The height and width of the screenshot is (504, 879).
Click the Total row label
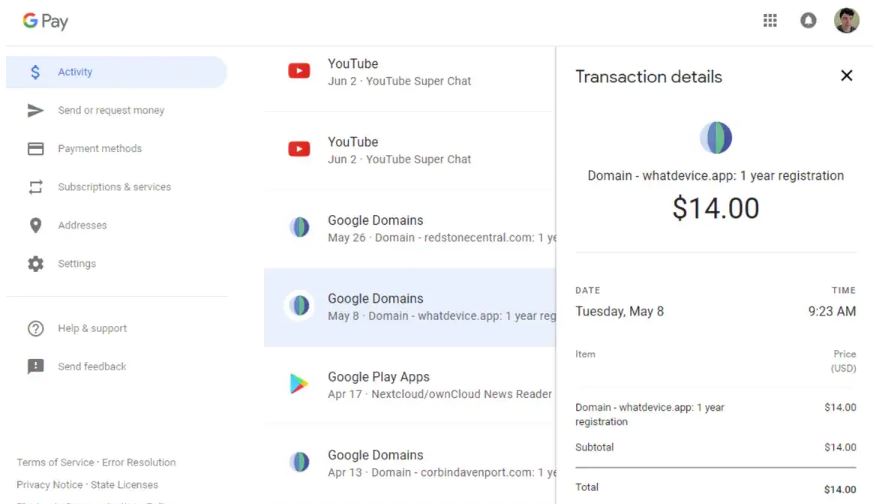click(x=586, y=487)
